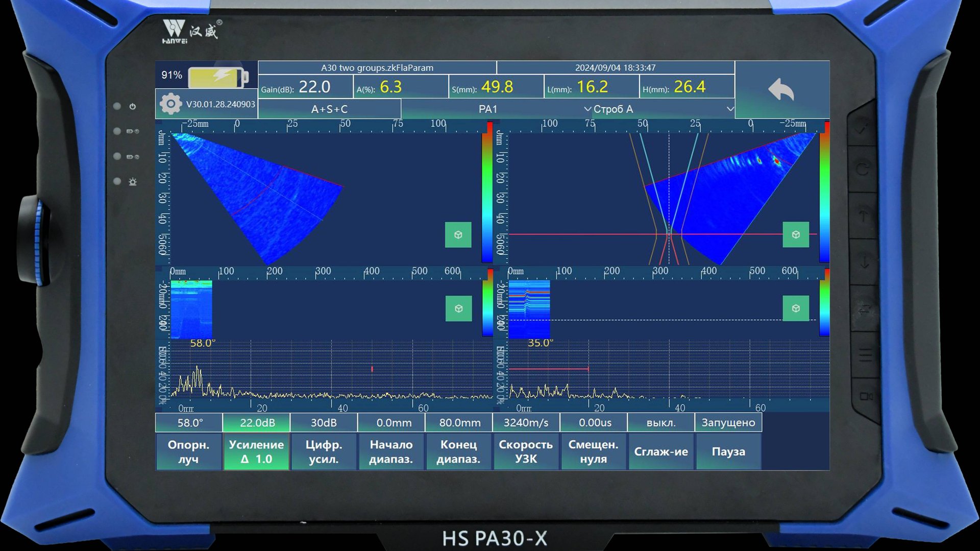The image size is (980, 551).
Task: Click the back arrow return icon
Action: [781, 89]
